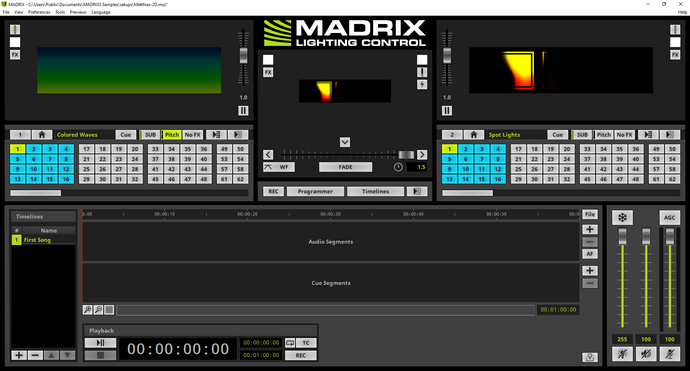Open the Preferences menu
The image size is (690, 371).
point(39,12)
